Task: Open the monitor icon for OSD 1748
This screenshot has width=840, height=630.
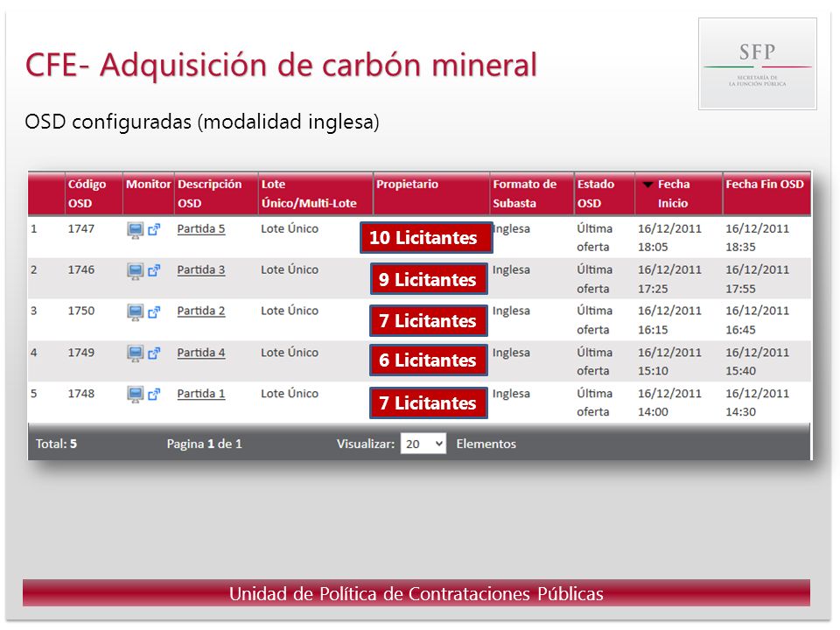Action: [135, 395]
